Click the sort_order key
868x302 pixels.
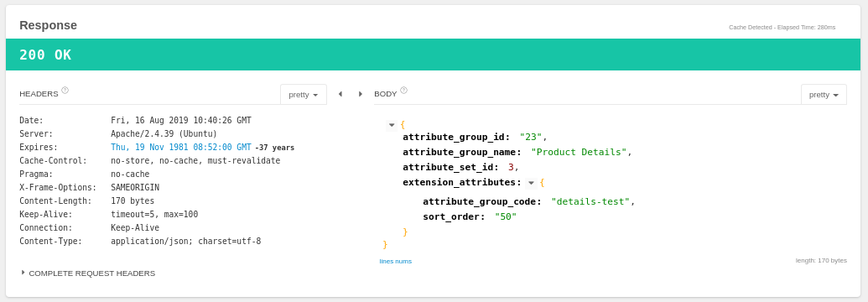pos(454,216)
